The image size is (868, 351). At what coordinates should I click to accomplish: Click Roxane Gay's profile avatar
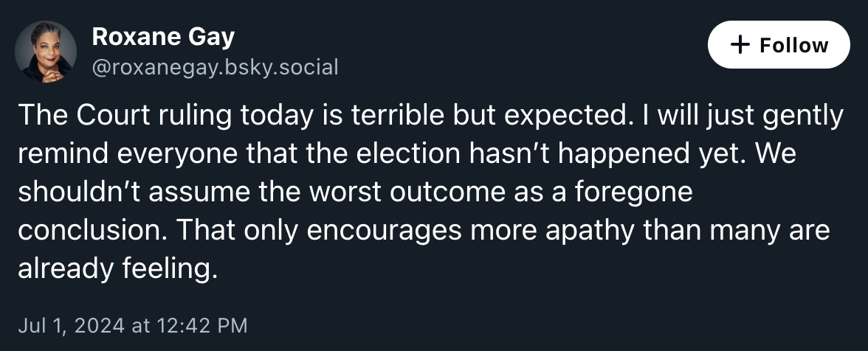(x=46, y=52)
